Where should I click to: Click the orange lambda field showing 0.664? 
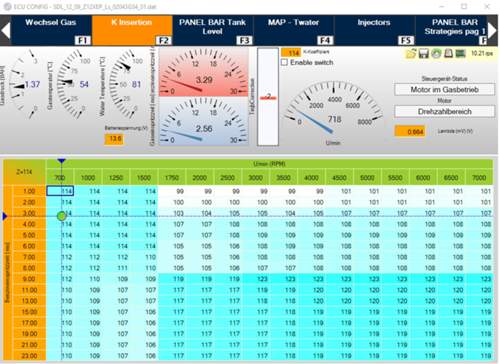410,131
